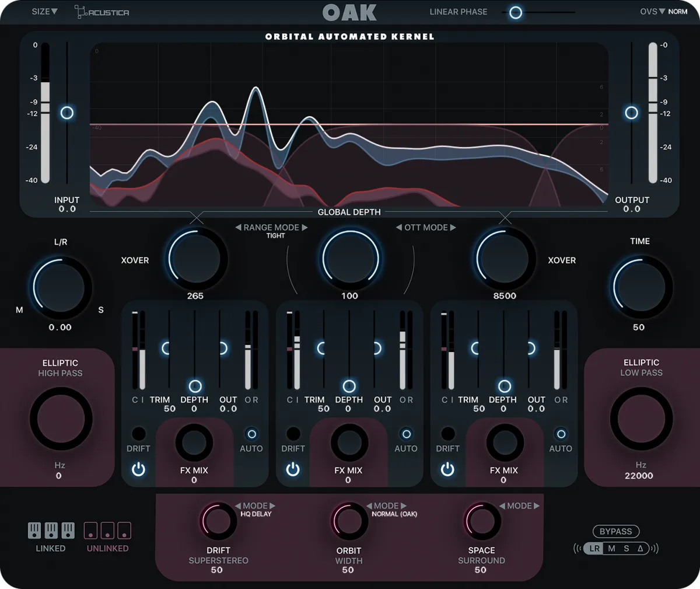Click the LINEAR PHASE slider handle
Image resolution: width=700 pixels, height=589 pixels.
pyautogui.click(x=516, y=12)
